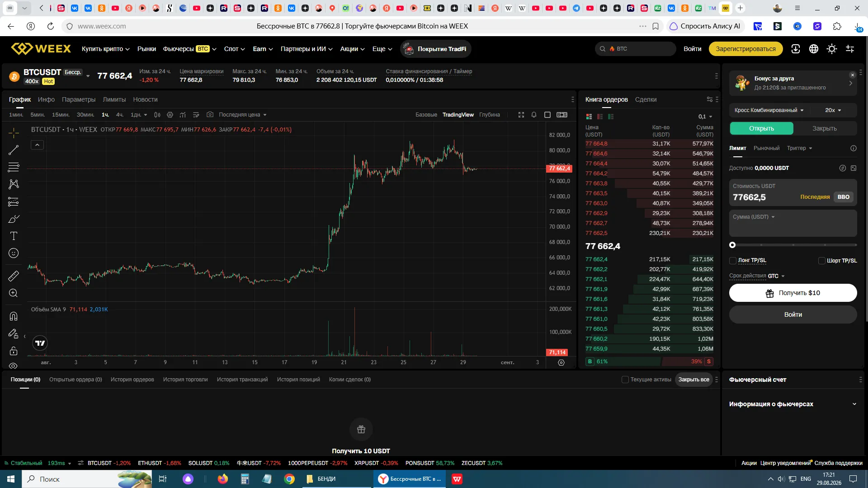The image size is (868, 488).
Task: Open the 20x leverage dropdown
Action: (833, 110)
